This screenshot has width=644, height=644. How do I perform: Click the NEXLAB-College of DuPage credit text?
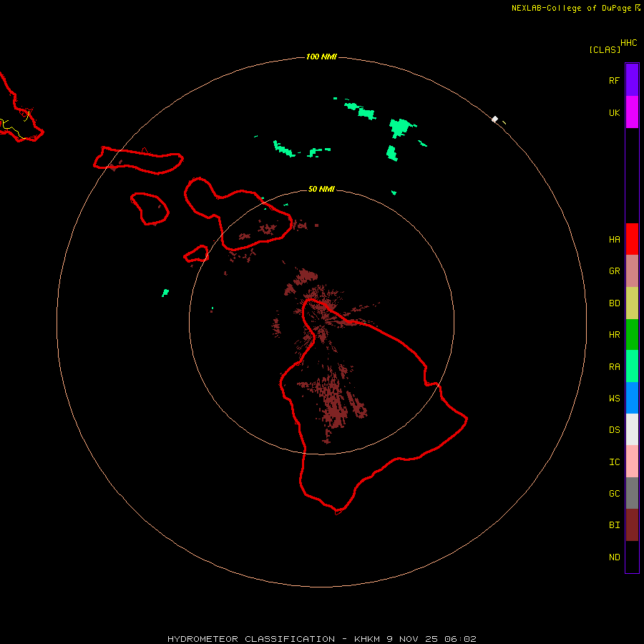tap(571, 8)
